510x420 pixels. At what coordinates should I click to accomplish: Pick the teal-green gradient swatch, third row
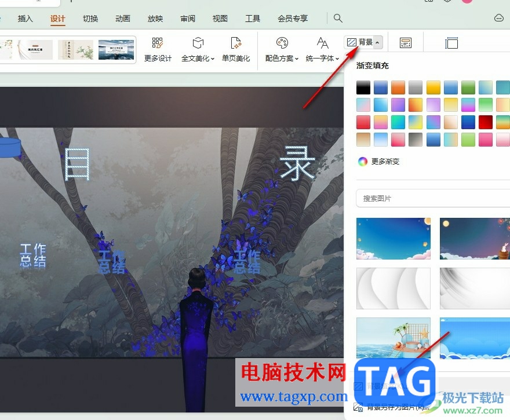(398, 122)
